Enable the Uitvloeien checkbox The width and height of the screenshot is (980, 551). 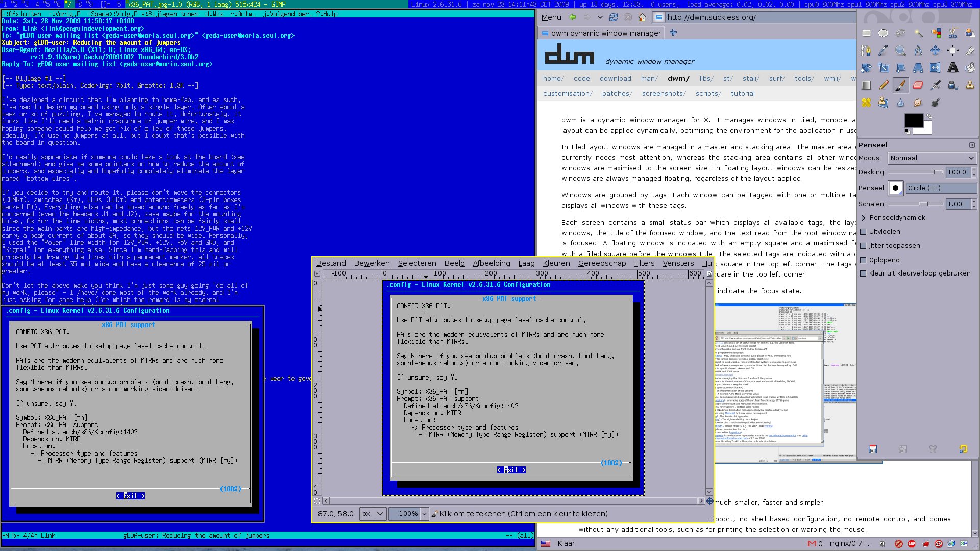[x=863, y=232]
